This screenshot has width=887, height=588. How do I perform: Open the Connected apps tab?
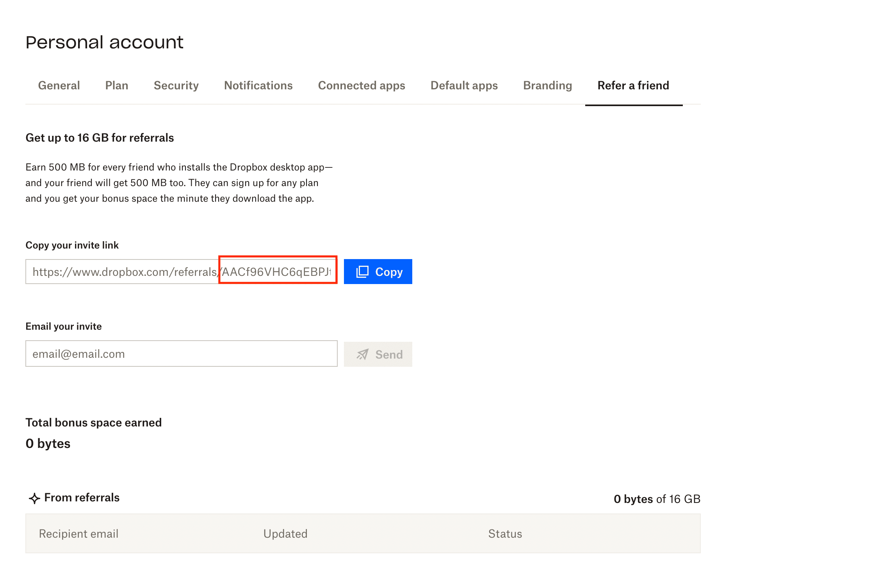pos(361,85)
